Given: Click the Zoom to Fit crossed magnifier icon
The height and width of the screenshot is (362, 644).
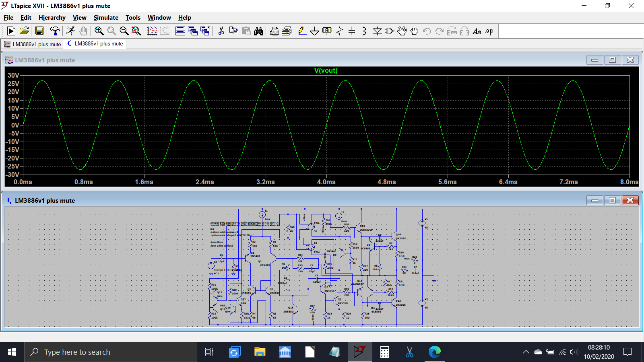Looking at the screenshot, I should coord(136,31).
